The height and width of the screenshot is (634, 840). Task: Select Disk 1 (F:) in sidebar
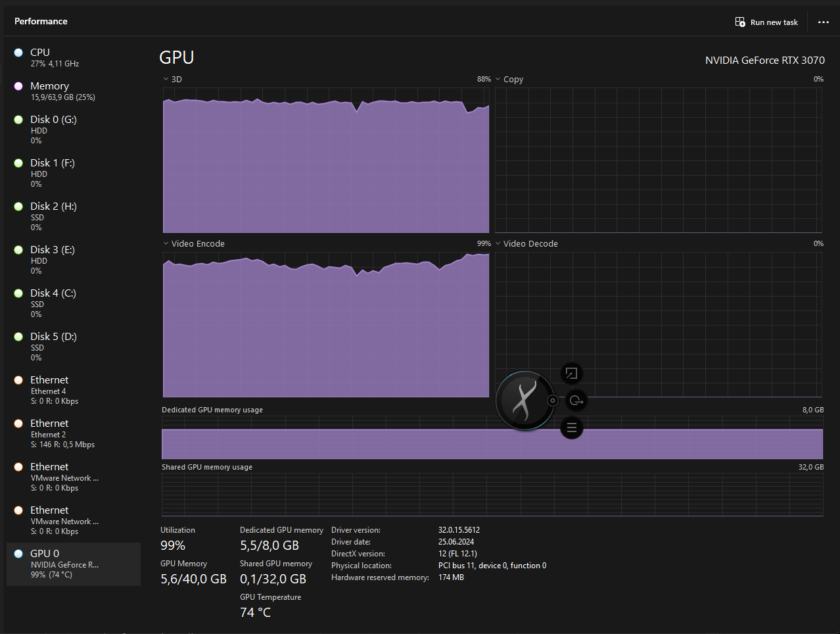[74, 172]
